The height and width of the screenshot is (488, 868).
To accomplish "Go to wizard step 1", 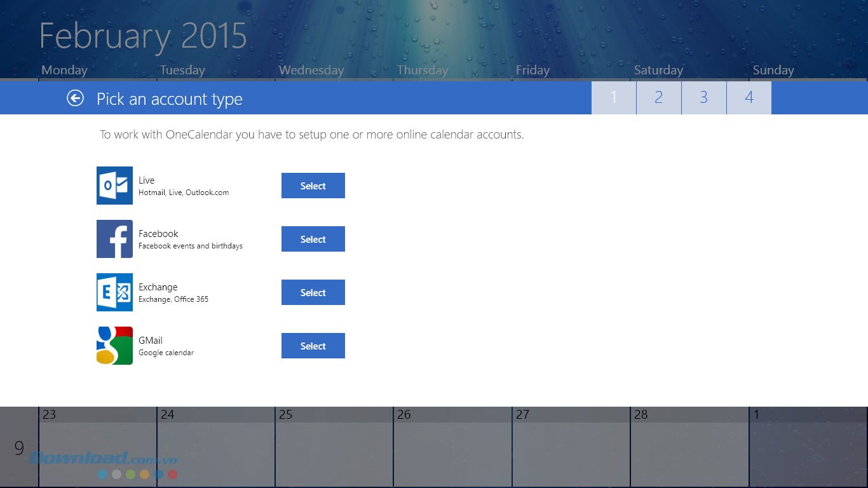I will pos(613,98).
